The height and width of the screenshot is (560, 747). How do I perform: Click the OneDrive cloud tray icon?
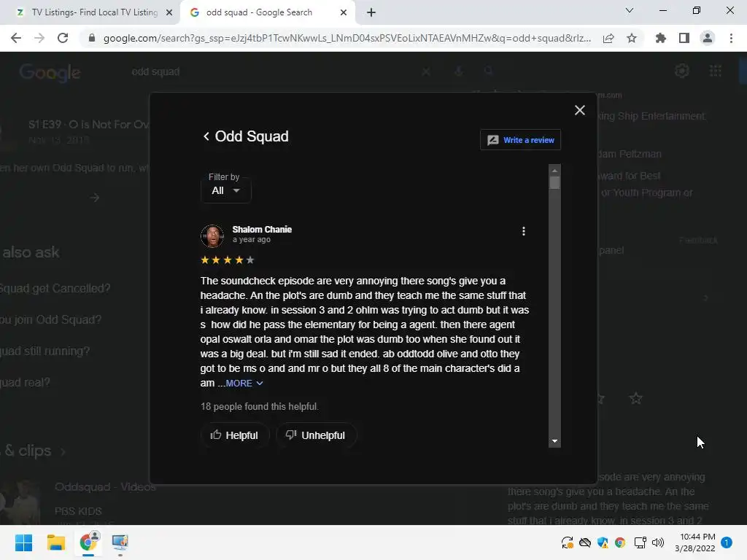tap(585, 542)
